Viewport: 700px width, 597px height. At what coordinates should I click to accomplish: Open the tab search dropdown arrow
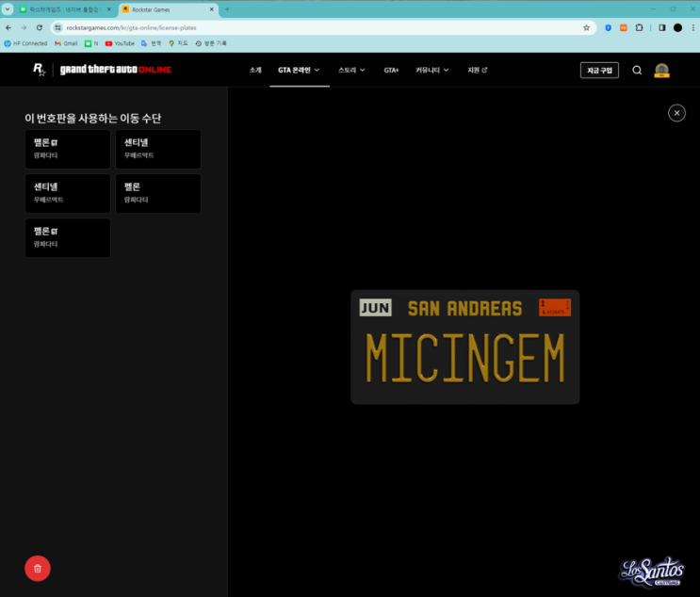tap(8, 8)
